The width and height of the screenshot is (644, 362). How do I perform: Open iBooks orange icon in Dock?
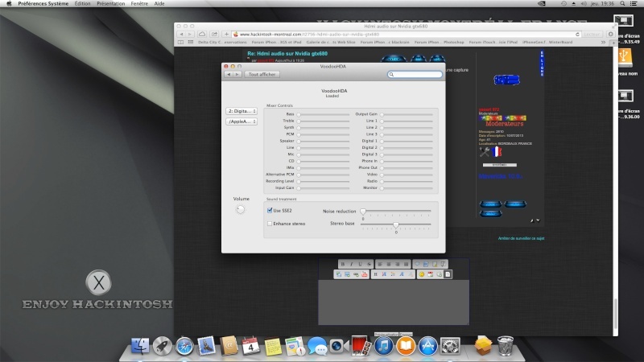pyautogui.click(x=406, y=346)
